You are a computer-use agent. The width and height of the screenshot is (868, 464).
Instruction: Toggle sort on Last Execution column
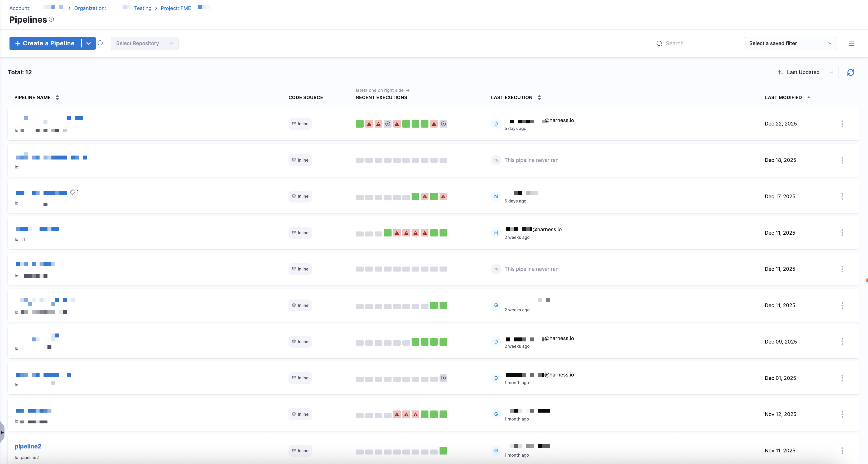[539, 97]
